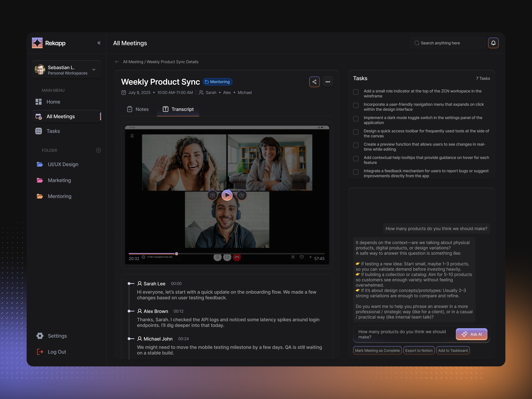The height and width of the screenshot is (399, 532).
Task: Mark the feedback mechanism task as done
Action: (x=356, y=172)
